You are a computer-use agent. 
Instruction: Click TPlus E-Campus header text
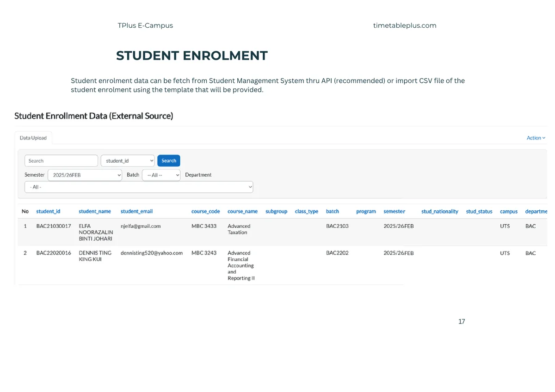145,25
